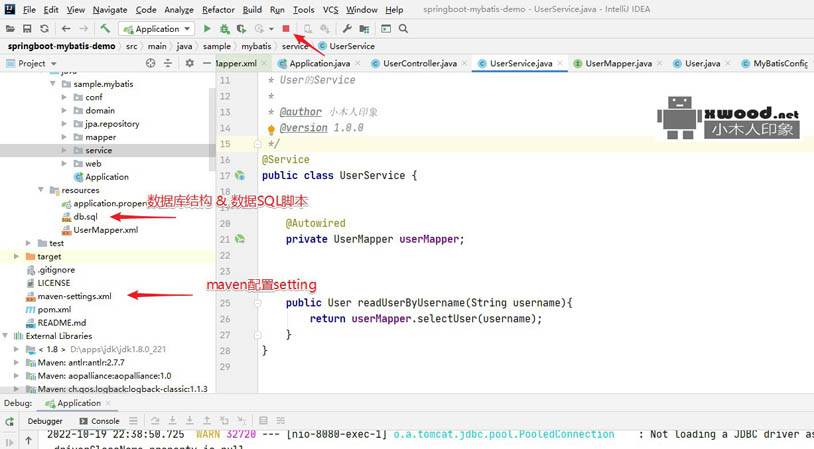Run with Coverage shield icon
The image size is (814, 449).
[241, 29]
